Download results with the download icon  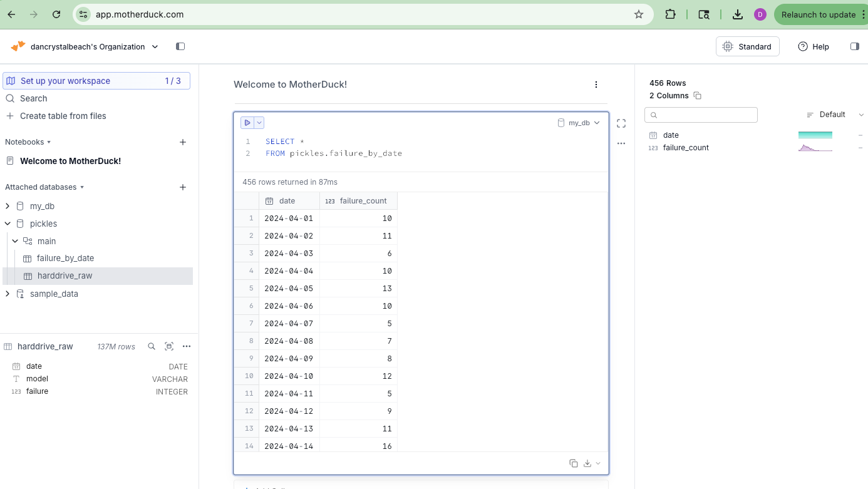pyautogui.click(x=587, y=463)
